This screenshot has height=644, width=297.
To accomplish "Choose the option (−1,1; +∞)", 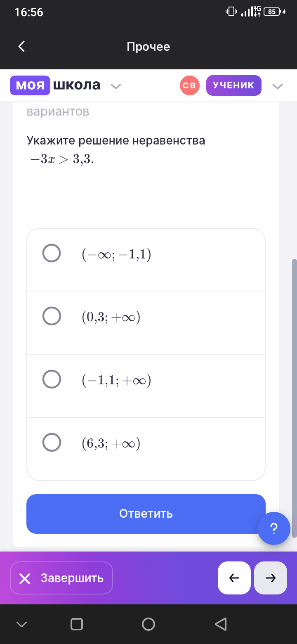I will click(x=146, y=386).
